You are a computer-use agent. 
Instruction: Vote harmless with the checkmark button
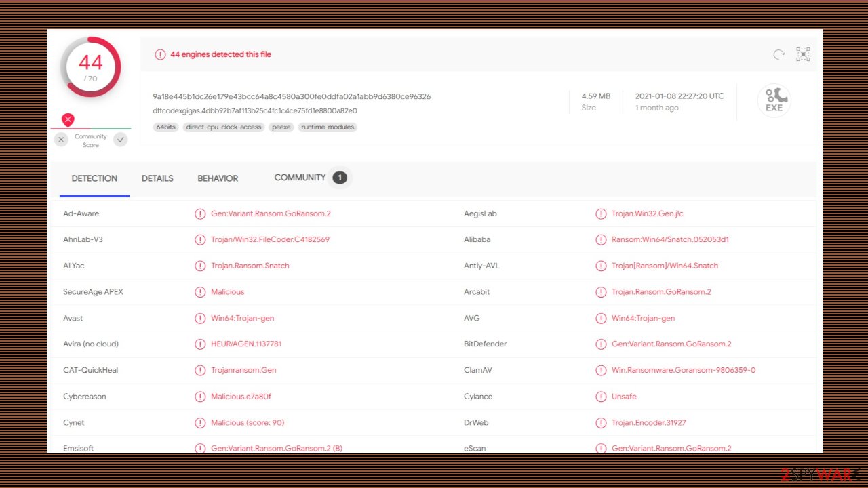tap(121, 140)
